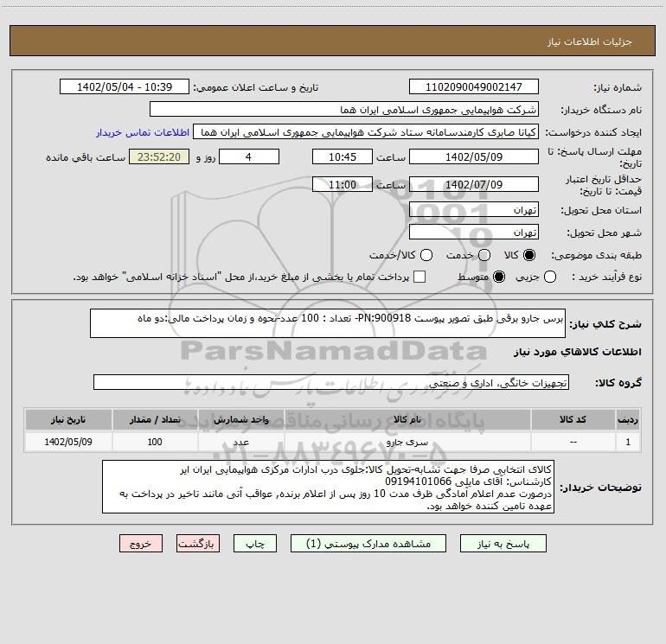666x644 pixels.
Task: Click the تعداد / مقدار column header
Action: 155,419
